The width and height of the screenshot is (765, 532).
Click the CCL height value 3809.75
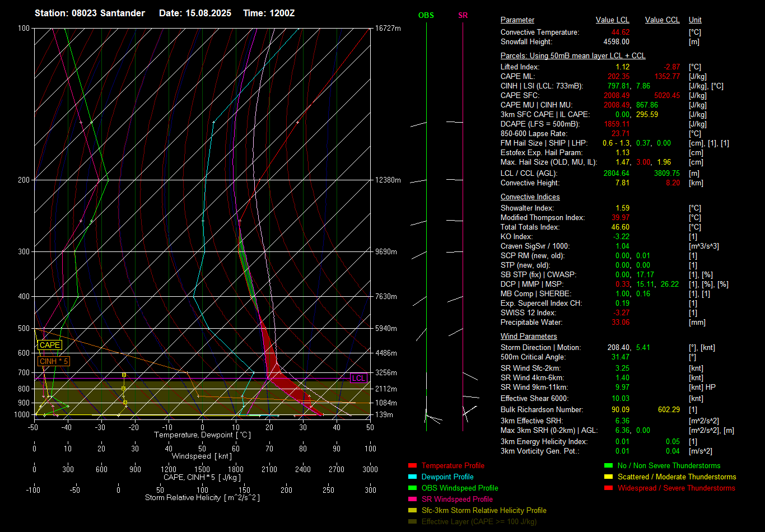pyautogui.click(x=667, y=174)
